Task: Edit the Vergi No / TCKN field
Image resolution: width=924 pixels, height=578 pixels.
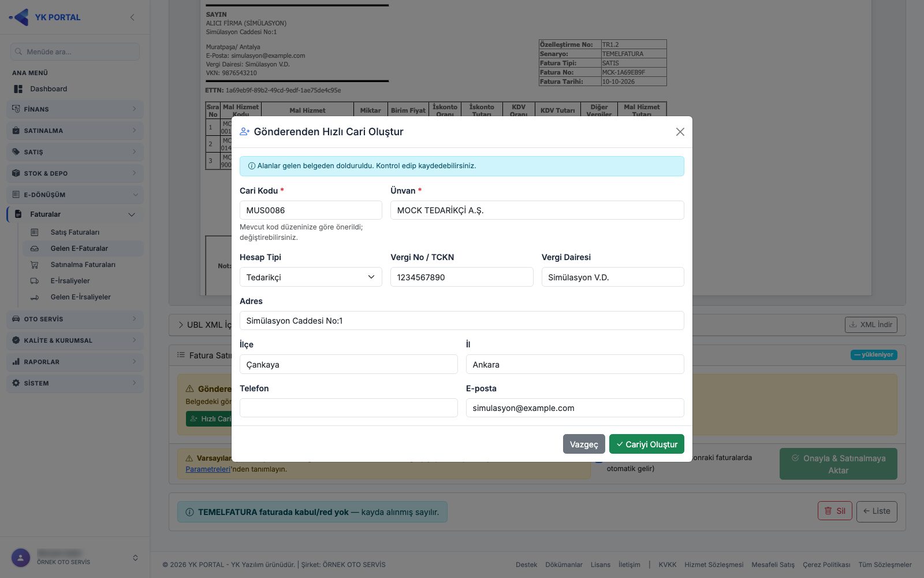Action: click(x=462, y=277)
